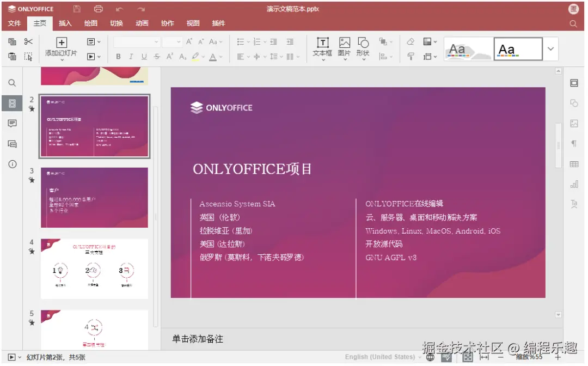Switch to the 插件 tab
This screenshot has width=588, height=366.
(219, 23)
